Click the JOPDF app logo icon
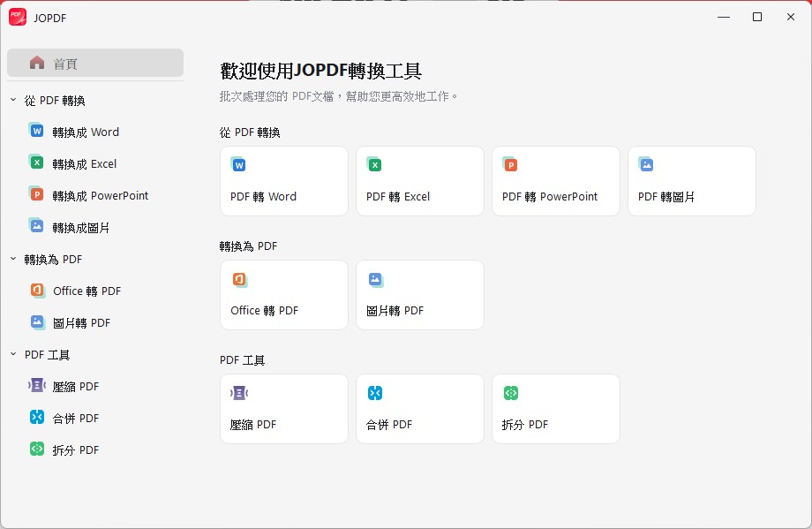The height and width of the screenshot is (529, 812). tap(17, 17)
